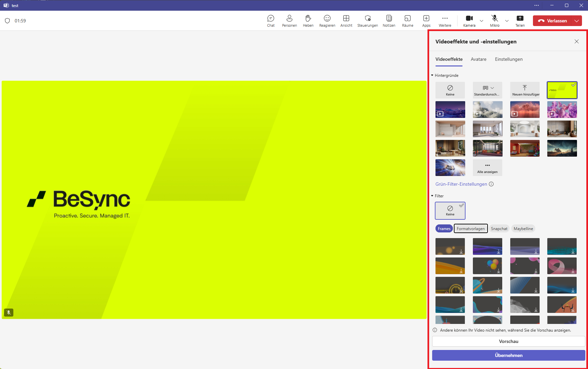Open Notizen meeting notes
This screenshot has width=588, height=369.
pyautogui.click(x=389, y=20)
